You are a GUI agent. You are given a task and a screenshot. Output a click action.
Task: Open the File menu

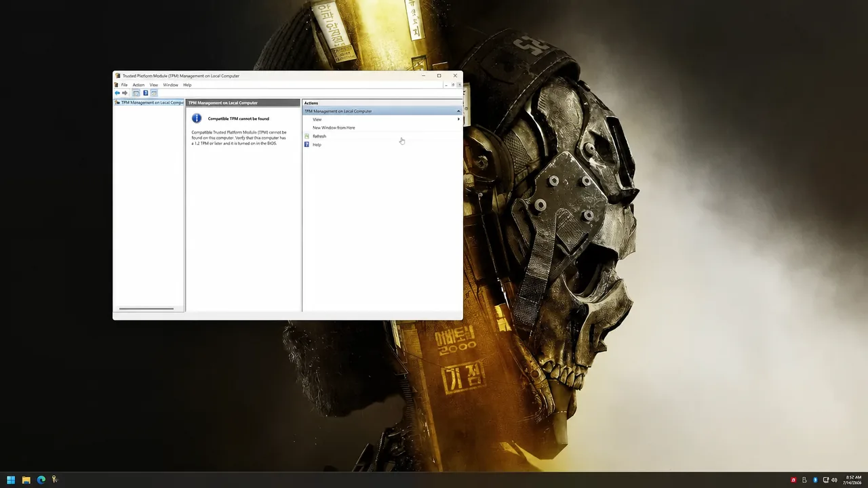pyautogui.click(x=124, y=85)
